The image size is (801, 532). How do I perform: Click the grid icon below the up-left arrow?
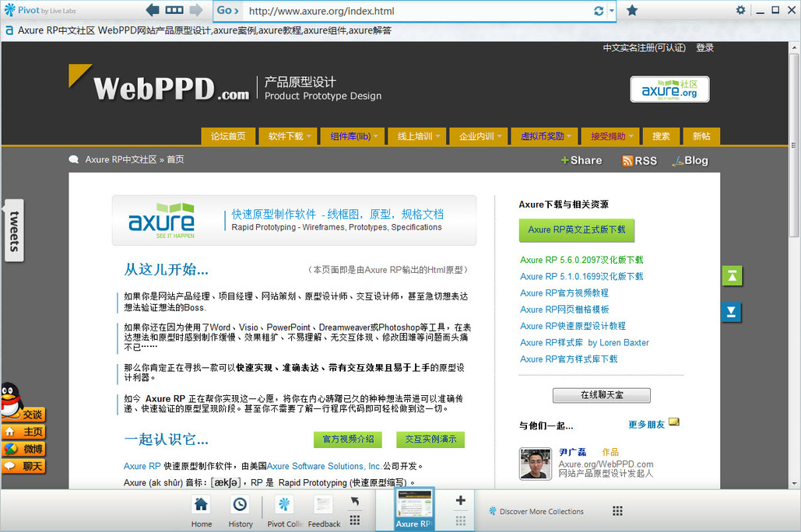(x=354, y=520)
